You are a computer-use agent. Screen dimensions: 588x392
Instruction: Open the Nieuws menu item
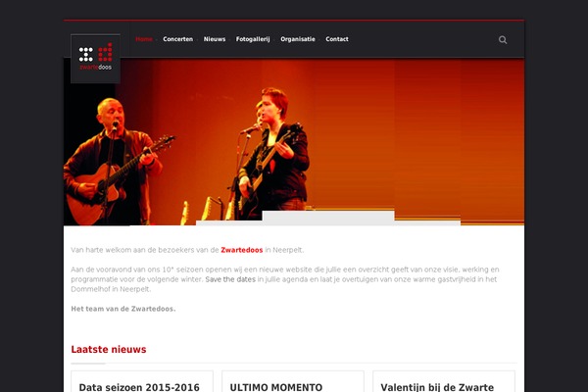pos(215,39)
